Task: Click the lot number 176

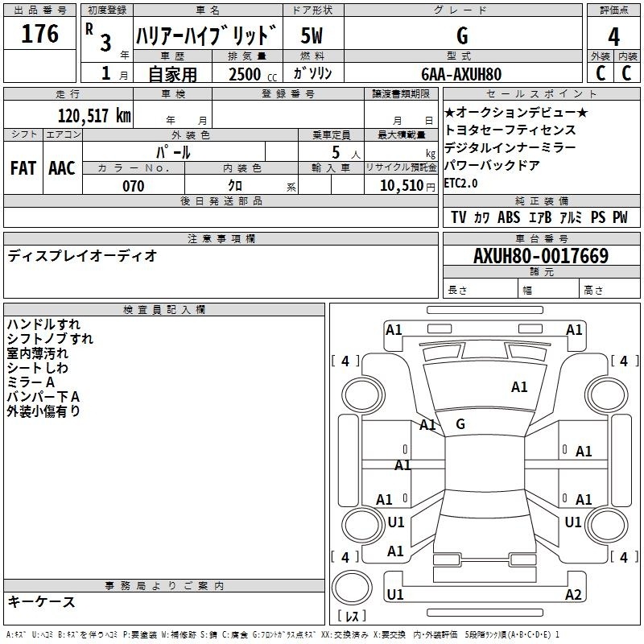Action: [x=39, y=33]
